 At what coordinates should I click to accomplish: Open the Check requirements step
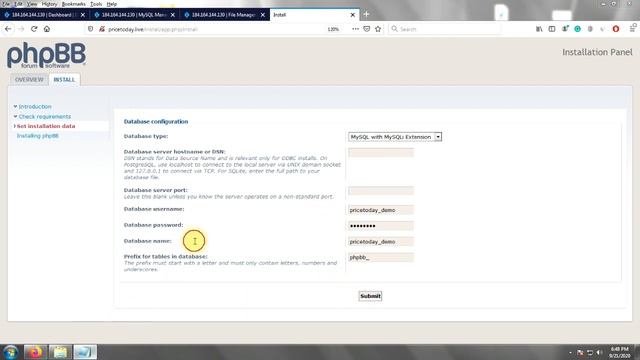click(x=44, y=116)
